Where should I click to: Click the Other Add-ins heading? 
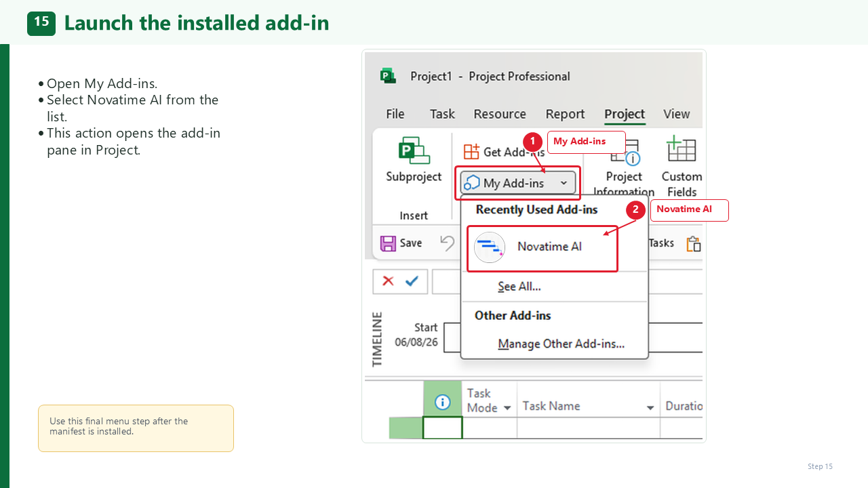(x=513, y=315)
